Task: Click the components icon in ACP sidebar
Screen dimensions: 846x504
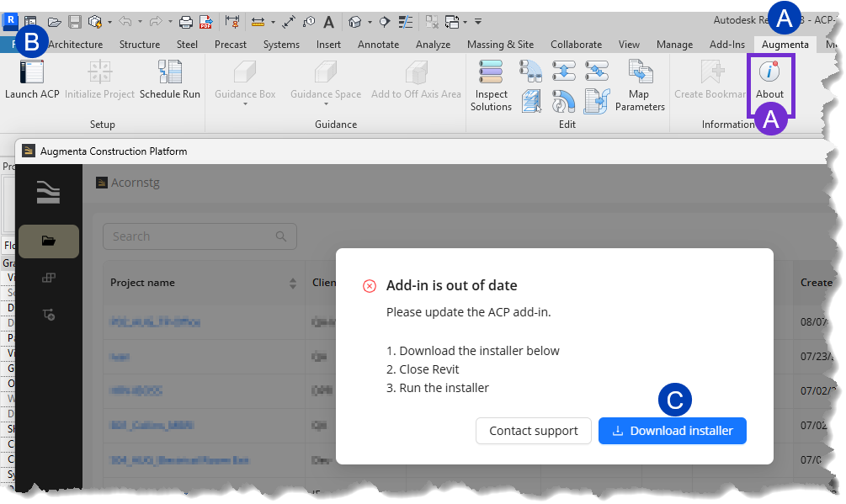Action: point(49,279)
